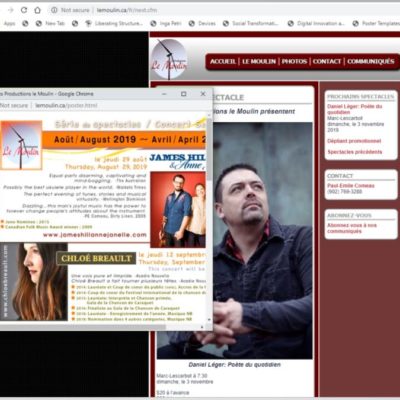
Task: Open Daniel Léger: Poète du quotidien sidebar link
Action: (355, 109)
